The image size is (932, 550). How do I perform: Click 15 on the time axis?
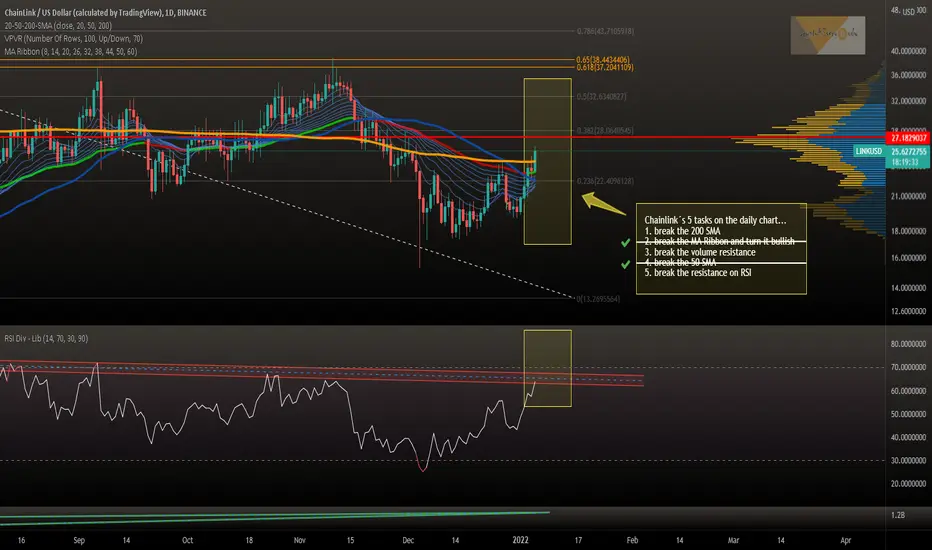click(350, 540)
